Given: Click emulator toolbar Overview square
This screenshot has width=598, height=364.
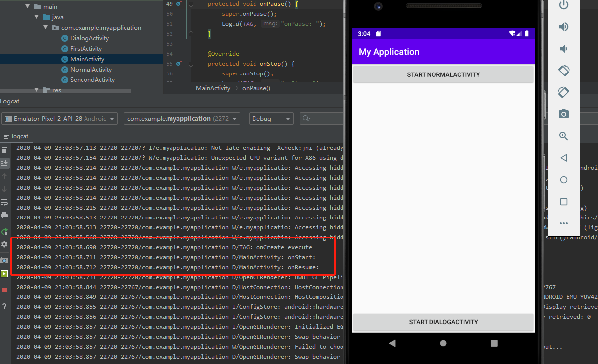Looking at the screenshot, I should 563,202.
